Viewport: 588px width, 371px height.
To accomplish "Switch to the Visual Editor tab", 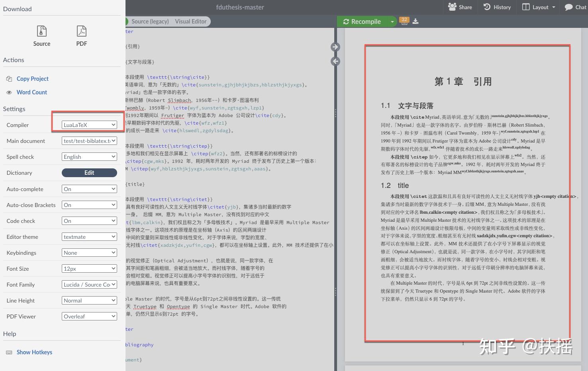I will 190,21.
